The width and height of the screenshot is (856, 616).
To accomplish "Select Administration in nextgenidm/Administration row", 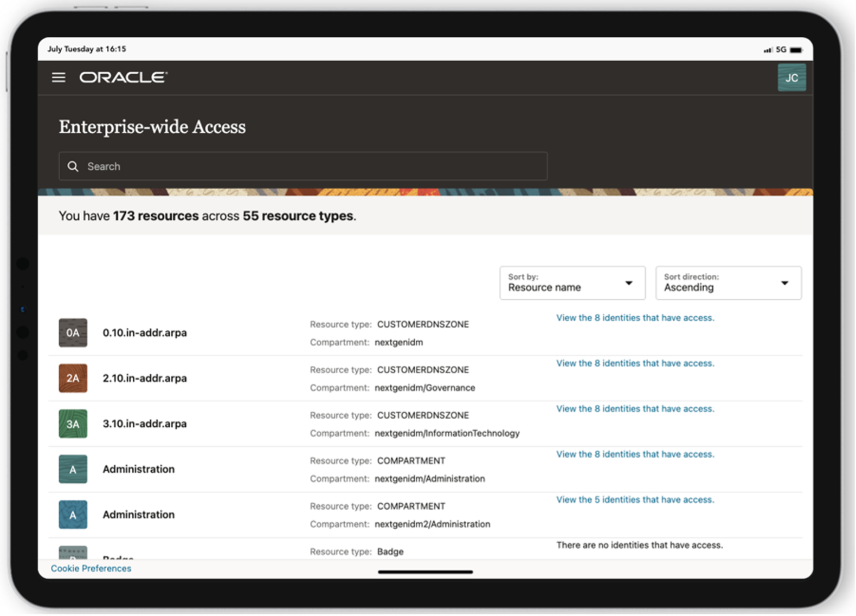I will tap(139, 470).
